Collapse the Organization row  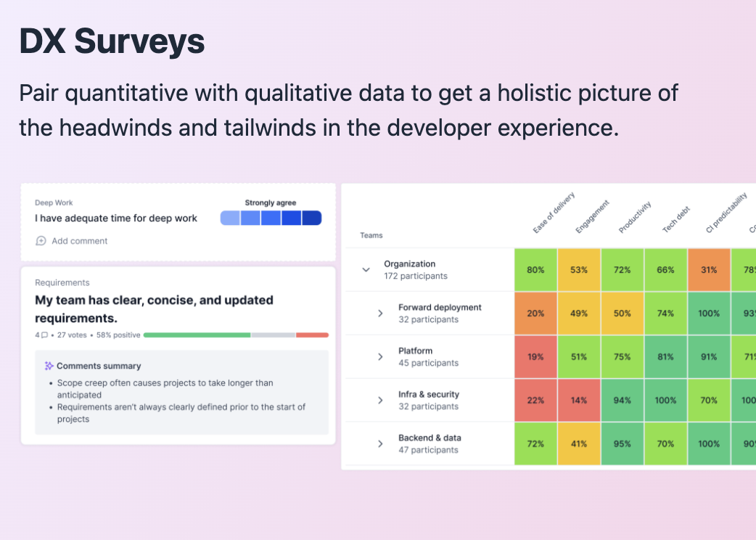(366, 270)
